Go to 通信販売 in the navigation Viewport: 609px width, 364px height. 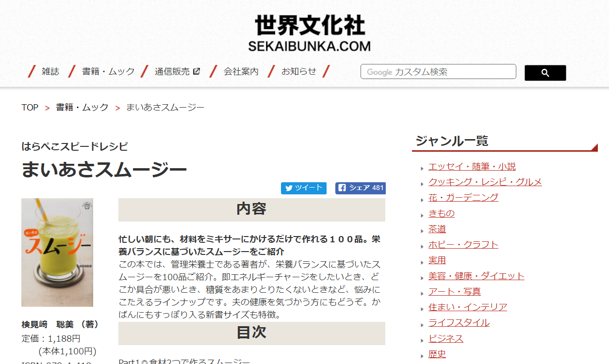[x=172, y=71]
